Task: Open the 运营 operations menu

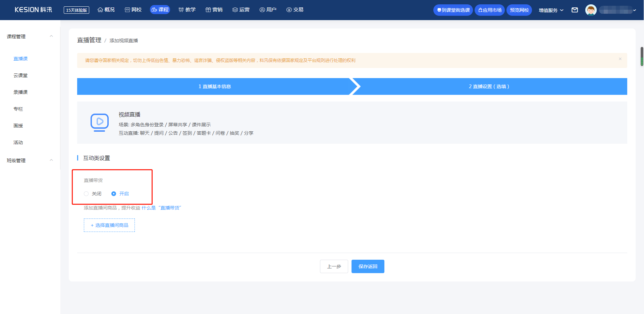Action: (241, 10)
